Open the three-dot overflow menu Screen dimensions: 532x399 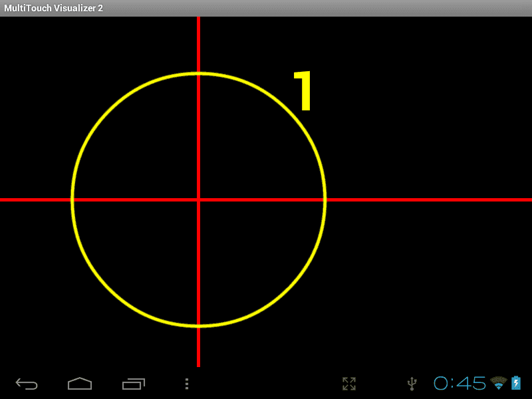(x=187, y=384)
